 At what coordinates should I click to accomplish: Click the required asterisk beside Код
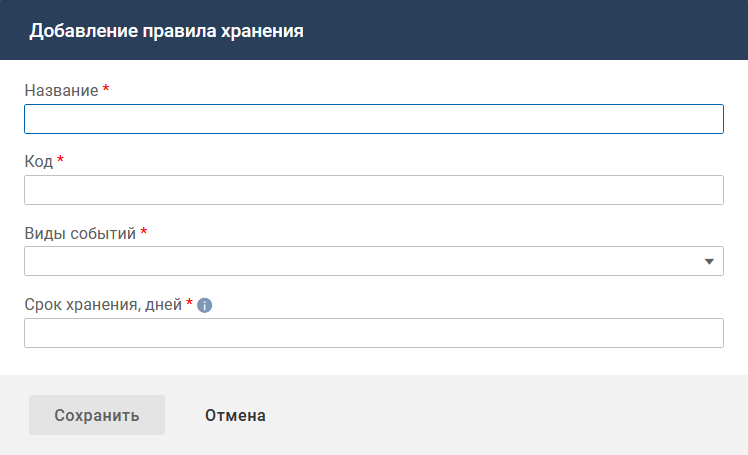(60, 161)
